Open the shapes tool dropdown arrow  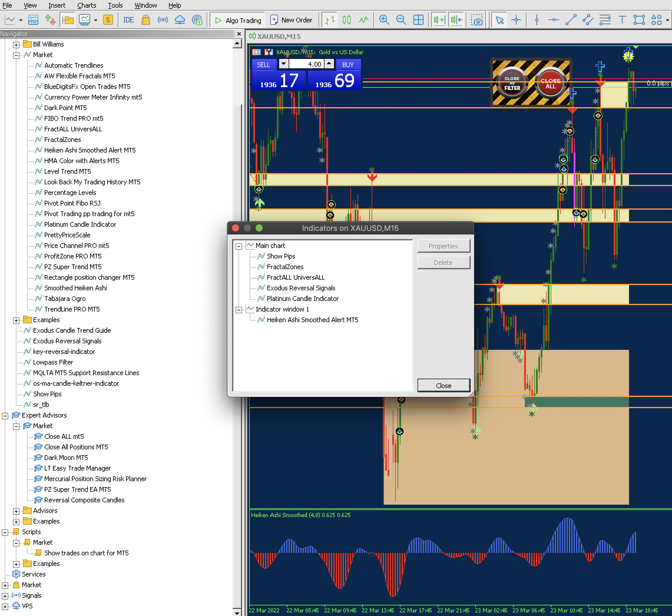[x=667, y=20]
